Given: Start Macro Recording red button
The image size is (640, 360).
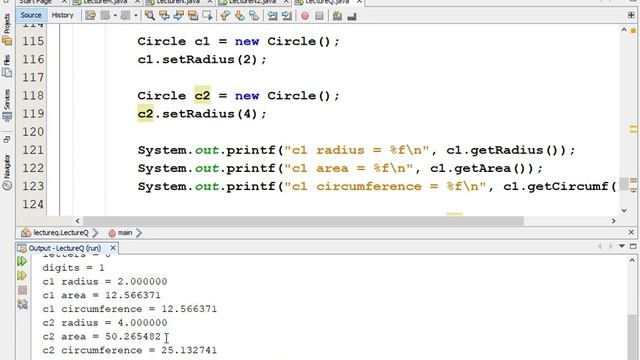Looking at the screenshot, I should pos(305,16).
